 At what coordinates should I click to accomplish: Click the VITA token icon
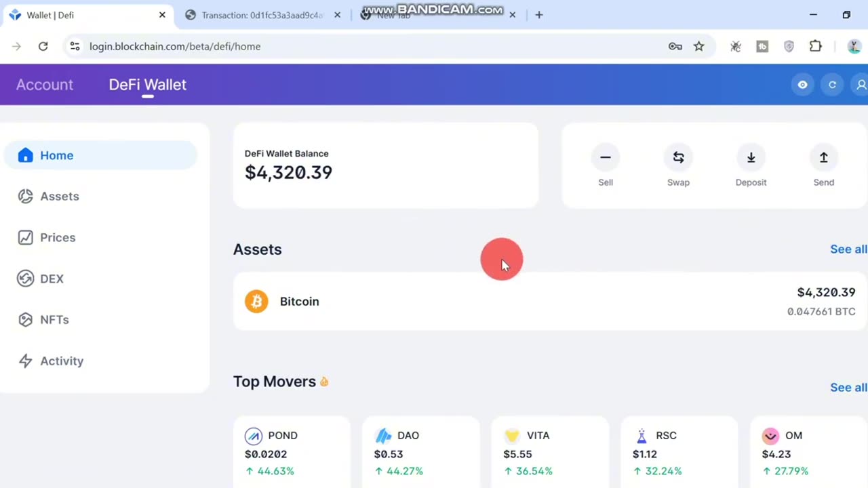(x=512, y=435)
